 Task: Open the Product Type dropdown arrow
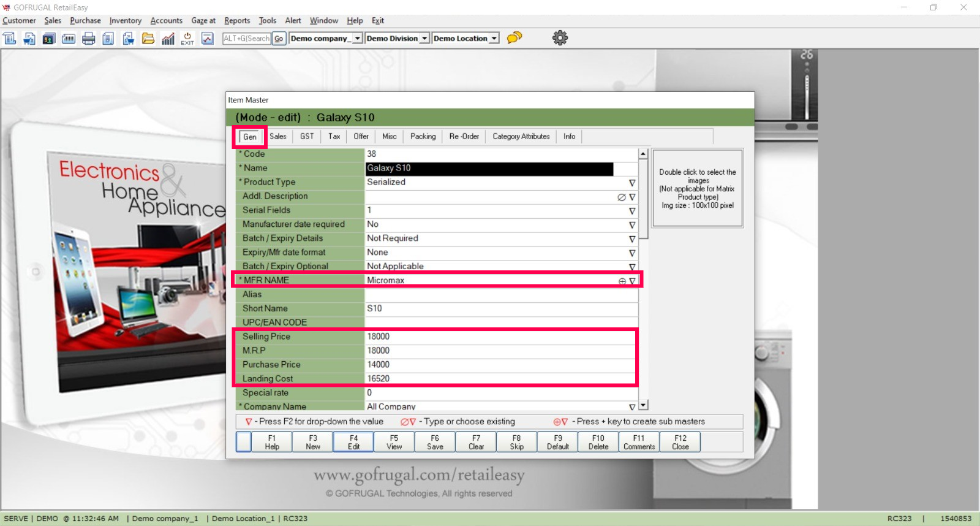click(x=632, y=183)
